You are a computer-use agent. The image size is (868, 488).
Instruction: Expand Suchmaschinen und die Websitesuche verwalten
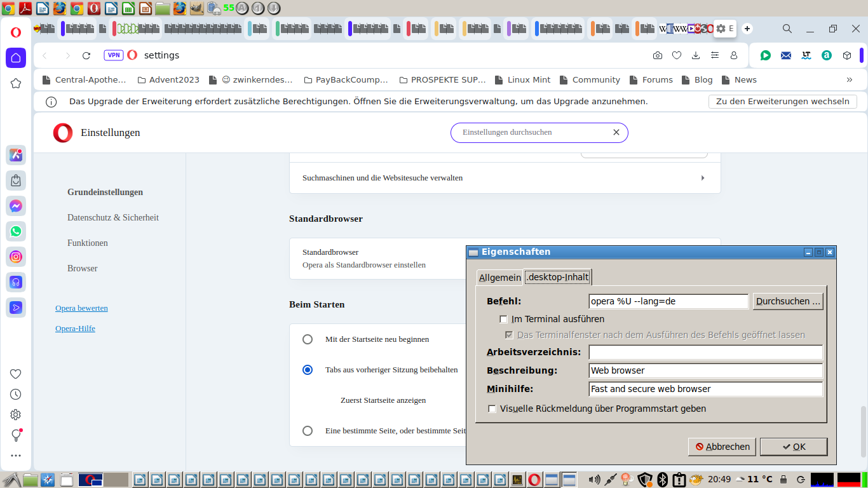point(505,178)
